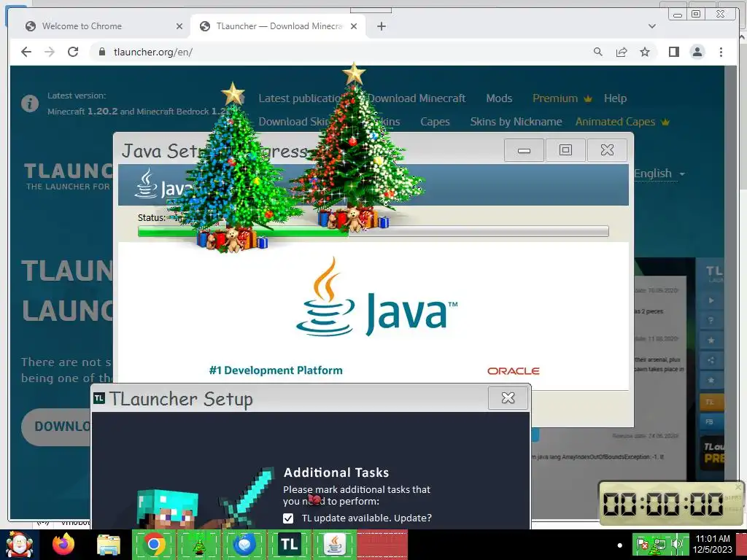Viewport: 747px width, 560px height.
Task: Close the stopwatch timer widget
Action: coord(738,487)
